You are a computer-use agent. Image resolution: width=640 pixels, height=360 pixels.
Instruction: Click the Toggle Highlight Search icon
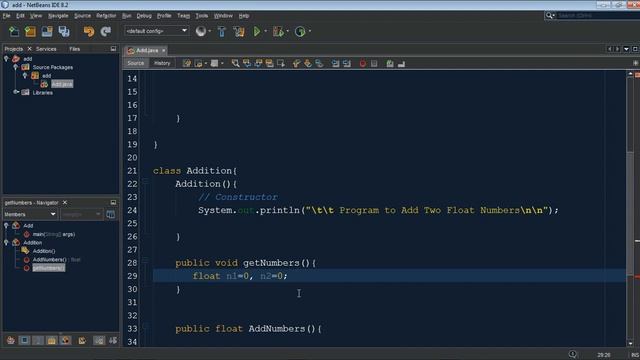[x=269, y=63]
